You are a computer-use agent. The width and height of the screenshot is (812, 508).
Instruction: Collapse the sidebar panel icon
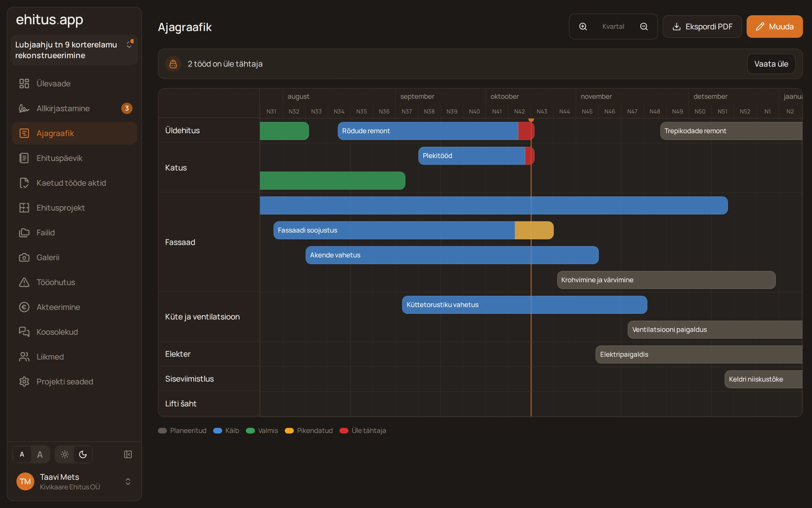pos(128,454)
